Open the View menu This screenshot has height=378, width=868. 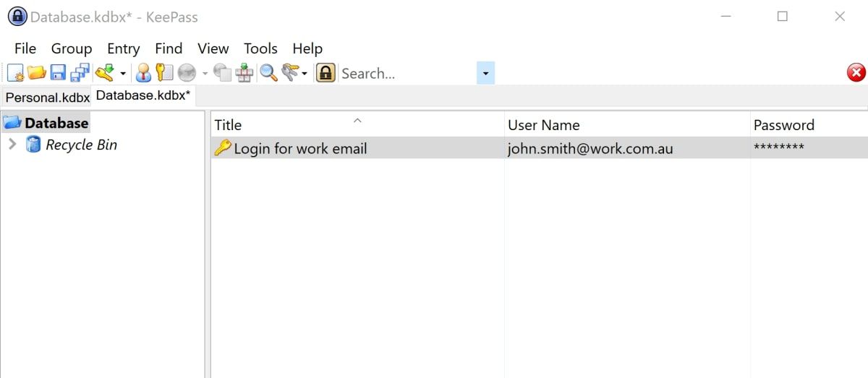213,48
